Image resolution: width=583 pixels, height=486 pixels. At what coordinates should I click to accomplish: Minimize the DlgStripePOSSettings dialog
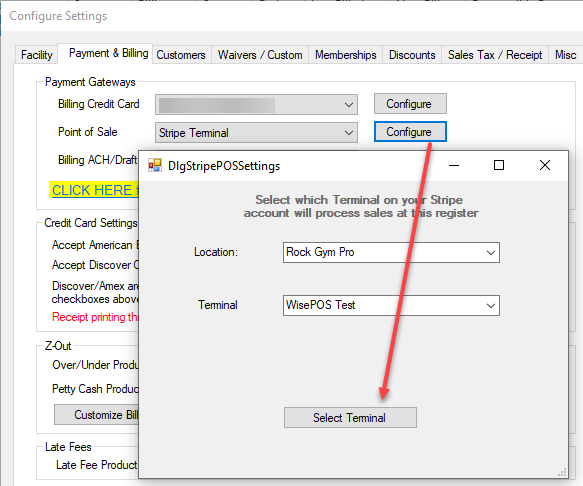point(454,165)
